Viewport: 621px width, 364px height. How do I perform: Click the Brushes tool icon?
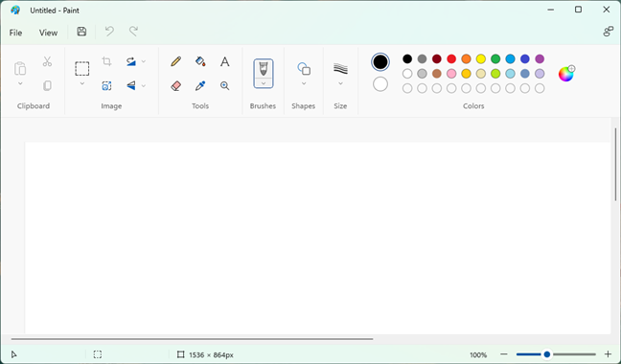click(264, 69)
